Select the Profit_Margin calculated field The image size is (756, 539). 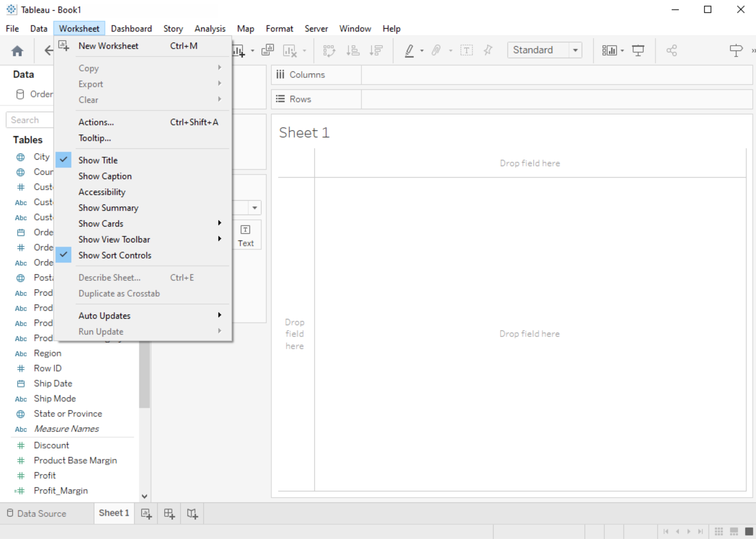point(60,491)
